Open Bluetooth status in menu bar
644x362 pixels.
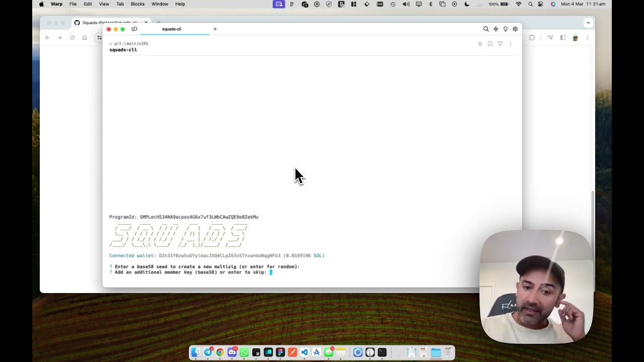(430, 4)
